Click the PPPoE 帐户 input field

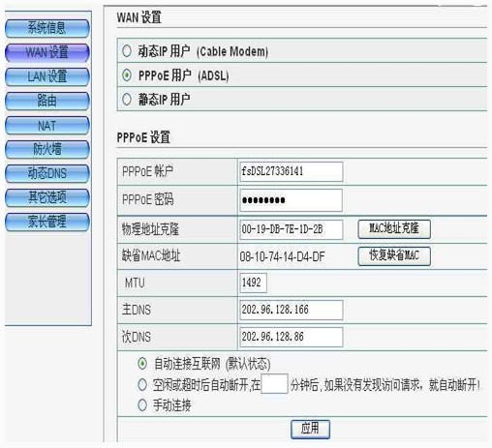(x=291, y=171)
